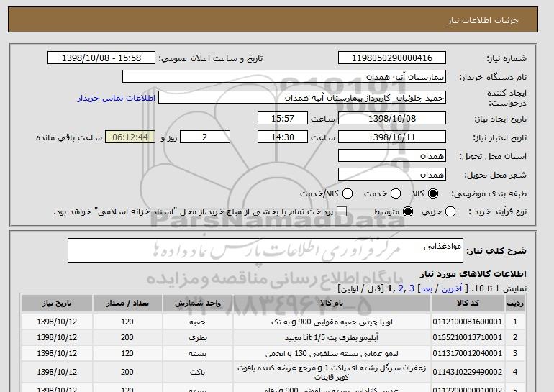
Task: Click the استان محل تحویل field
Action: coord(392,156)
